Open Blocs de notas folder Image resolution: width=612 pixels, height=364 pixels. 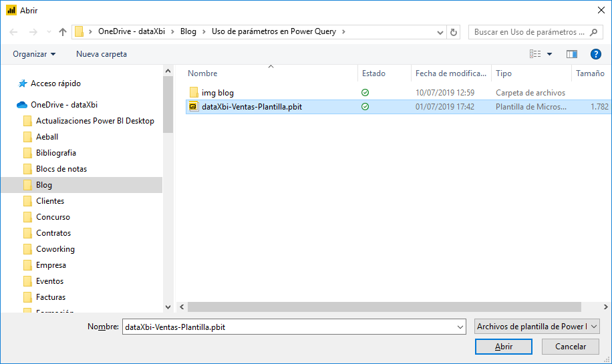61,169
